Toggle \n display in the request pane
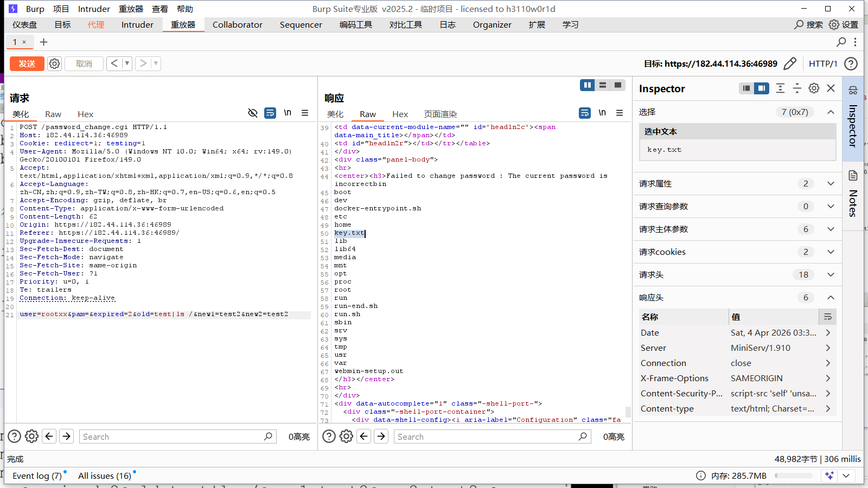Image resolution: width=868 pixels, height=488 pixels. (288, 113)
